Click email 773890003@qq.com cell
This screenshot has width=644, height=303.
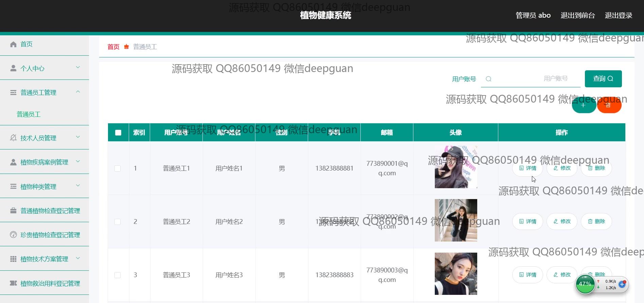click(x=387, y=275)
